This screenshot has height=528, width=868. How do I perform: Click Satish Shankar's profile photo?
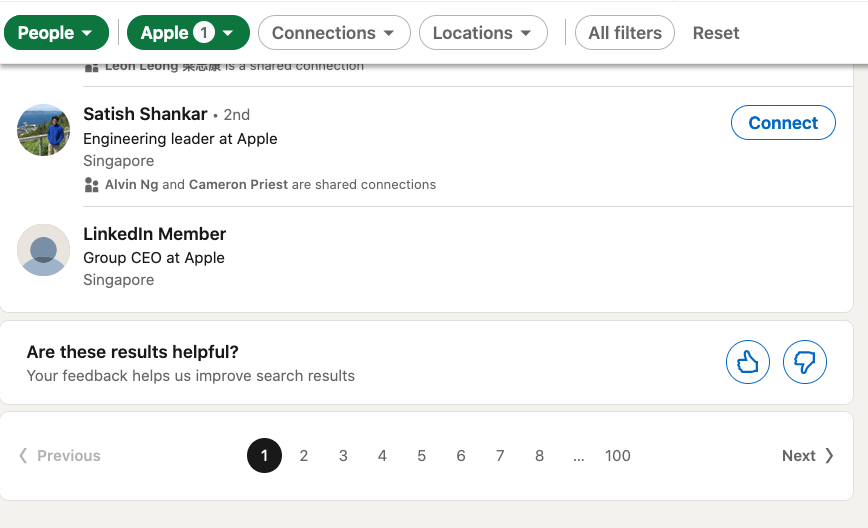point(44,130)
